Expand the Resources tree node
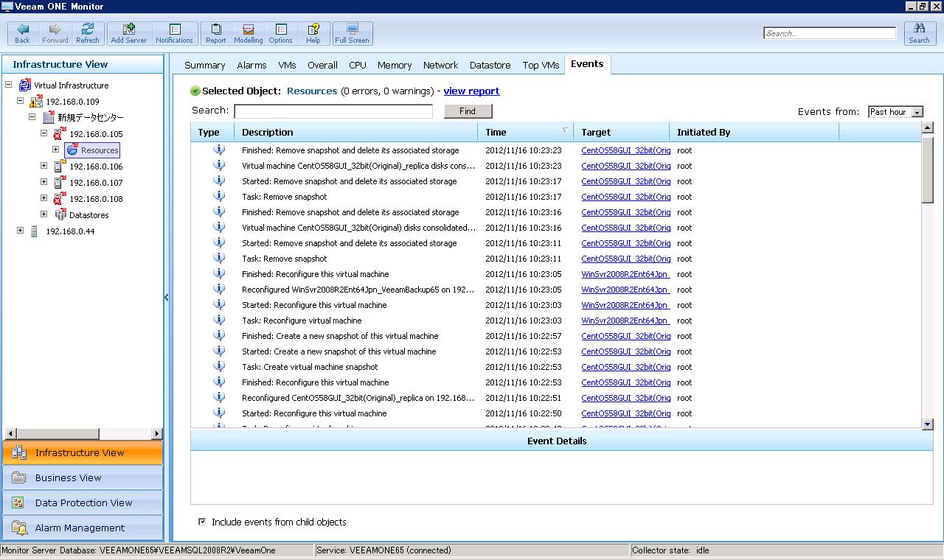Viewport: 944px width, 560px height. click(x=56, y=150)
